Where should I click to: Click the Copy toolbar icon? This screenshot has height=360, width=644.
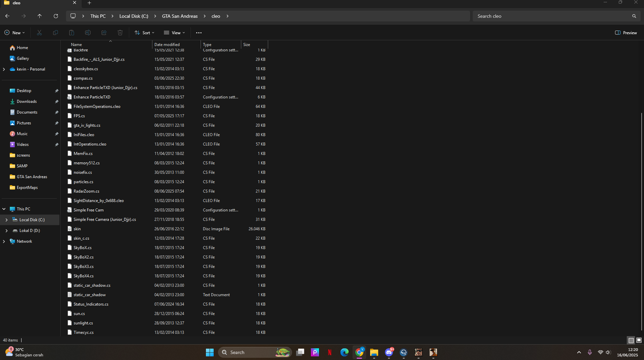[x=55, y=33]
